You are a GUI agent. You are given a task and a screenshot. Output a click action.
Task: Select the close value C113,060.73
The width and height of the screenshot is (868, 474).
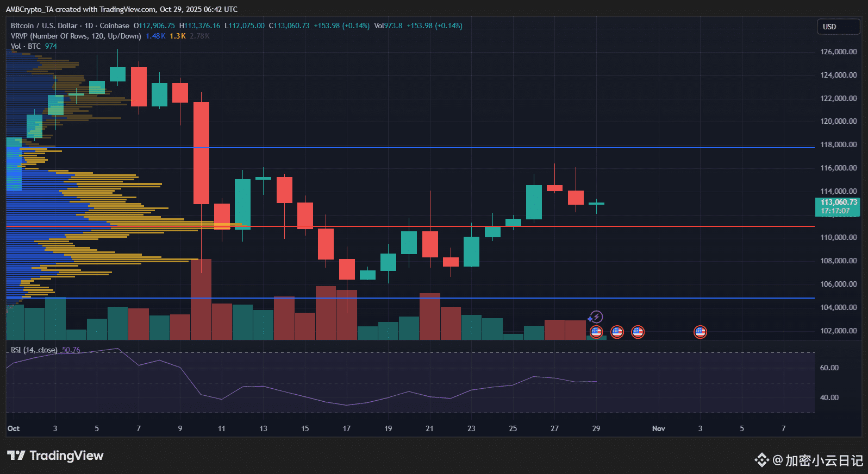click(x=289, y=26)
